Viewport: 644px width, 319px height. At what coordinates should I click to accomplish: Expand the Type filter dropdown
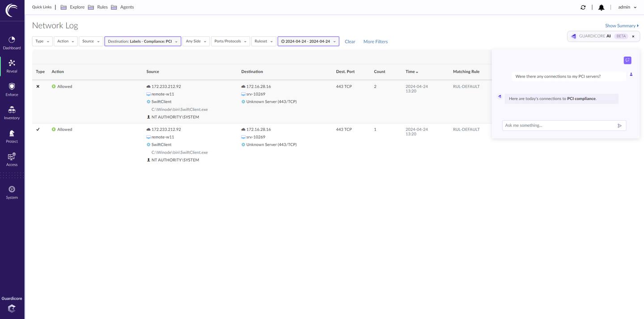pyautogui.click(x=42, y=42)
